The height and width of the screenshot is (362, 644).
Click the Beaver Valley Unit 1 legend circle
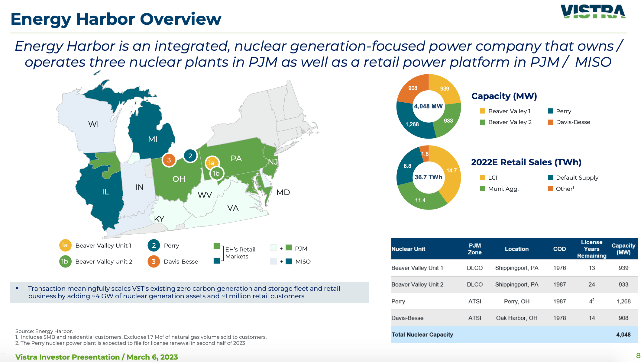click(x=65, y=245)
